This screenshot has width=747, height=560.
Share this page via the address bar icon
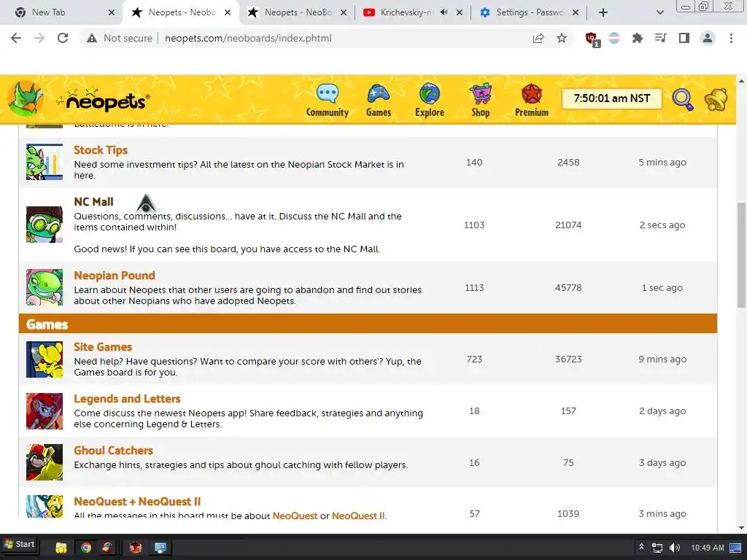[x=538, y=38]
